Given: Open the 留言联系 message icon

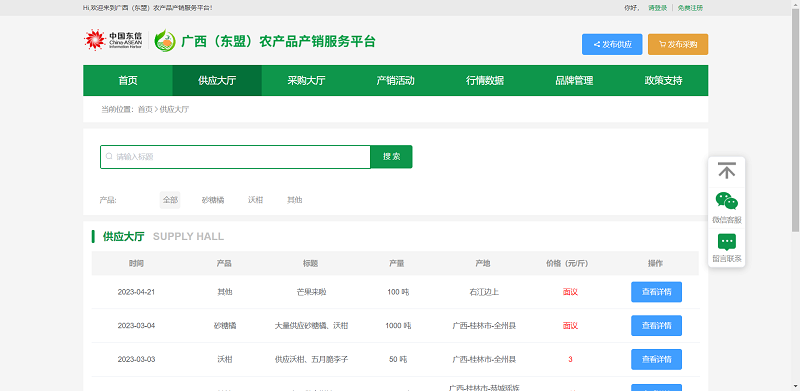Looking at the screenshot, I should 727,242.
